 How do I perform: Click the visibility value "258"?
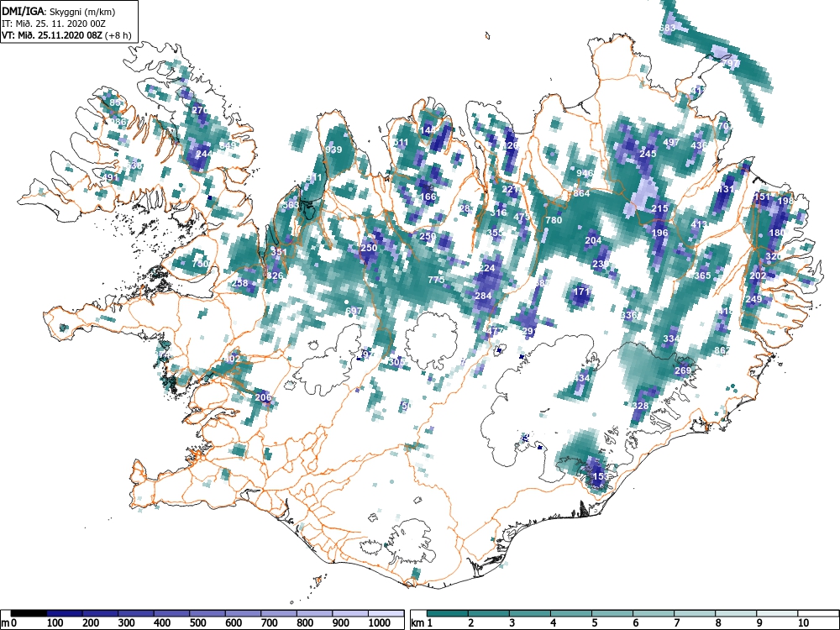(239, 283)
